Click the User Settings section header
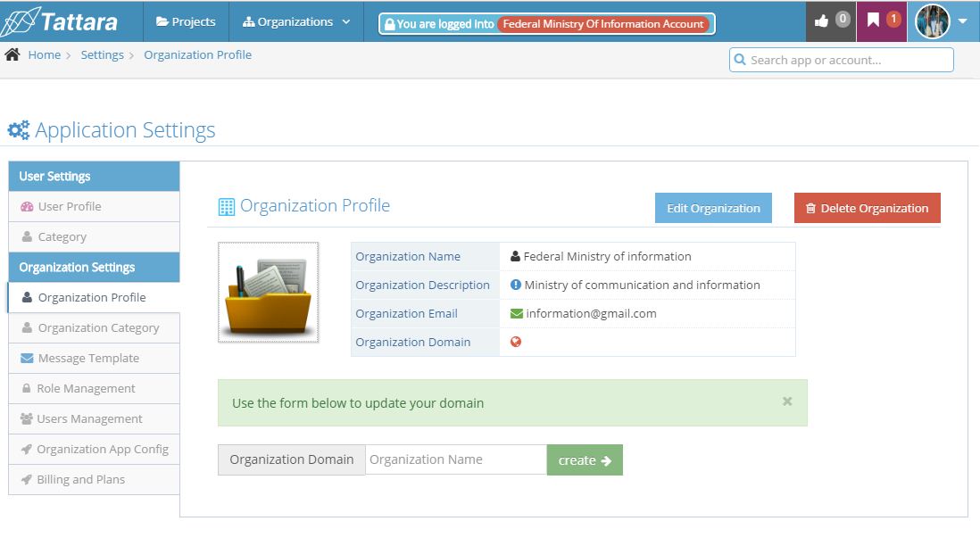Viewport: 980px width, 546px height. pyautogui.click(x=95, y=176)
